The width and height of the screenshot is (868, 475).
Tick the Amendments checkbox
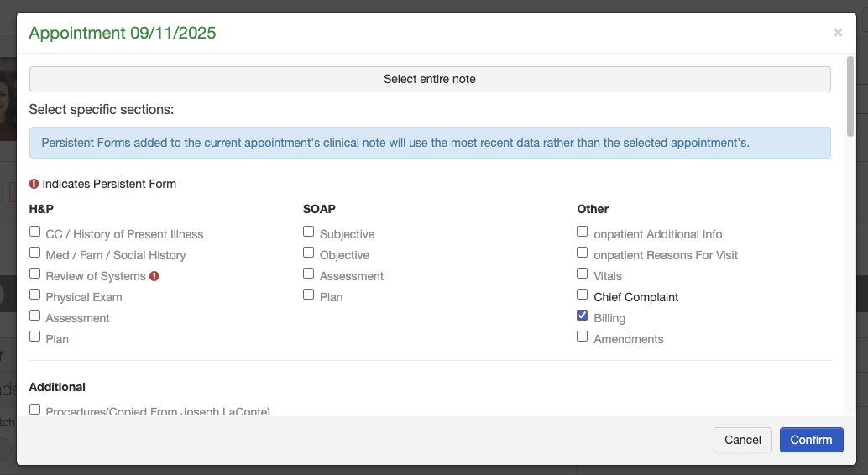tap(583, 337)
